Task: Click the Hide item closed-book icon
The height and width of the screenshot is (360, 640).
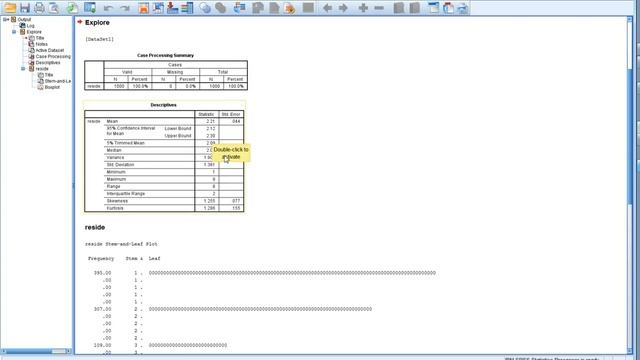Action: pos(415,7)
